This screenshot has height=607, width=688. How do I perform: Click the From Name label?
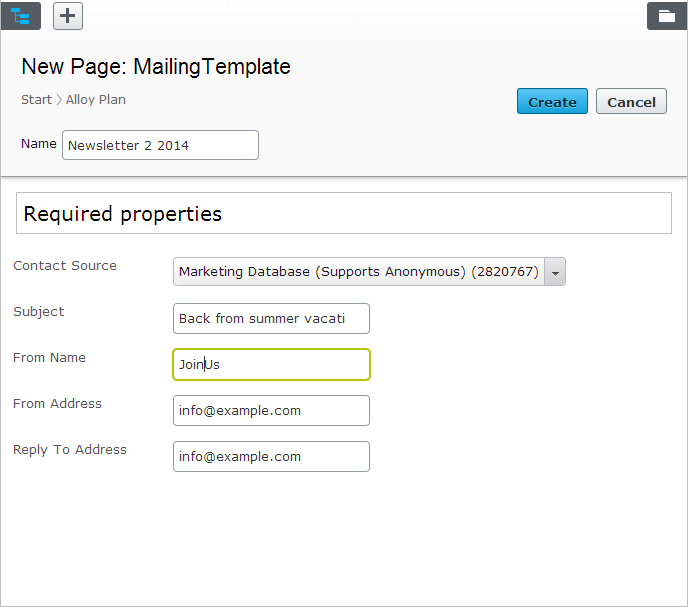pyautogui.click(x=49, y=358)
